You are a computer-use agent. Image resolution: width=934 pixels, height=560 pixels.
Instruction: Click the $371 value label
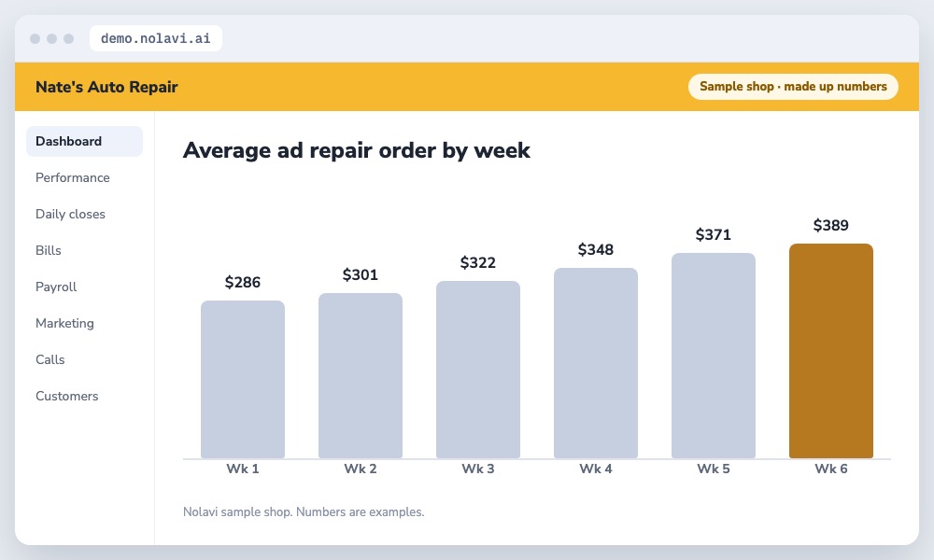pyautogui.click(x=713, y=234)
